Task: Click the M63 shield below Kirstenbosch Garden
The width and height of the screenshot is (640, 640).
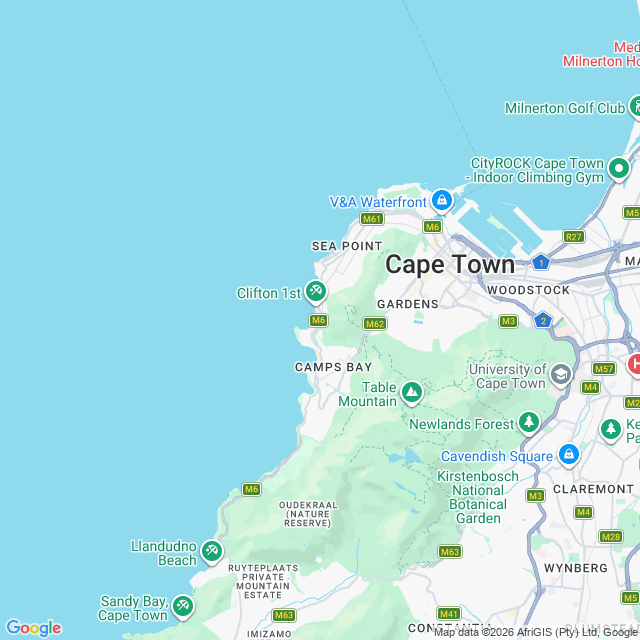Action: click(x=450, y=552)
